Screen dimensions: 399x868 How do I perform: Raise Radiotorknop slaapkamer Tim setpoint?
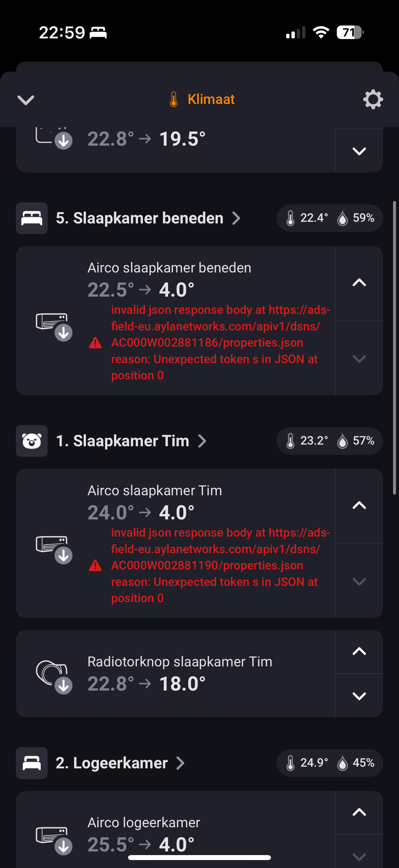(x=359, y=651)
